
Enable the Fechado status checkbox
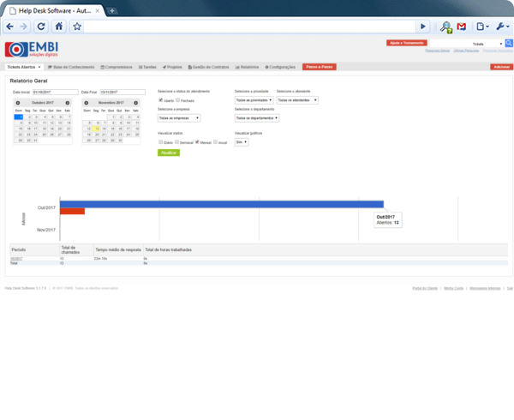(x=177, y=100)
